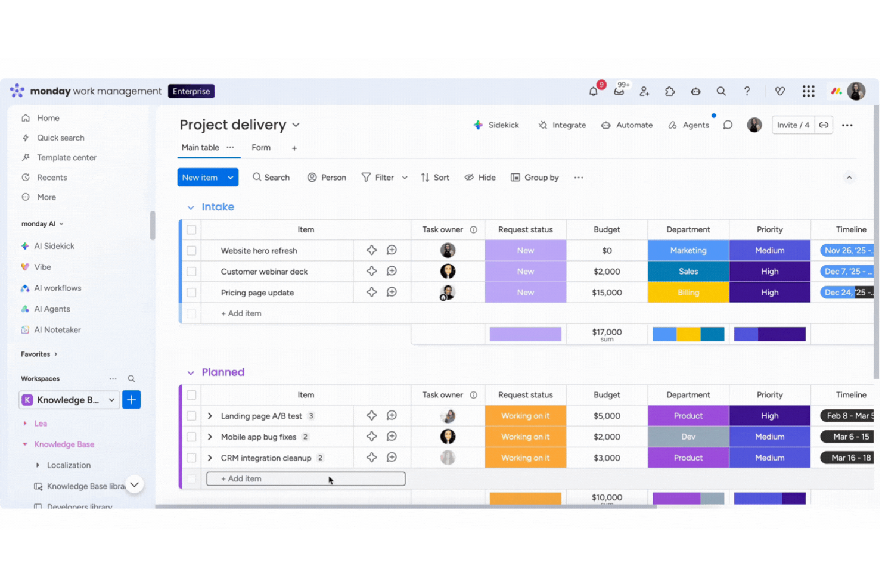Screen dimensions: 882x588
Task: Check the Landing page A/B test row
Action: click(x=192, y=416)
